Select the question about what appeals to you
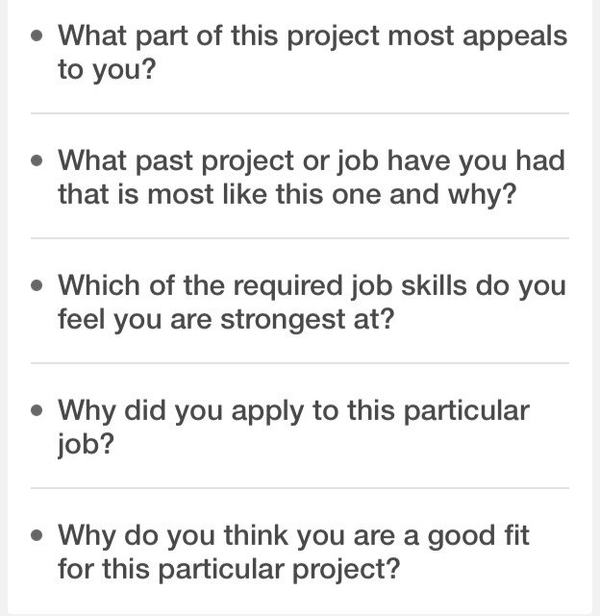 [300, 54]
